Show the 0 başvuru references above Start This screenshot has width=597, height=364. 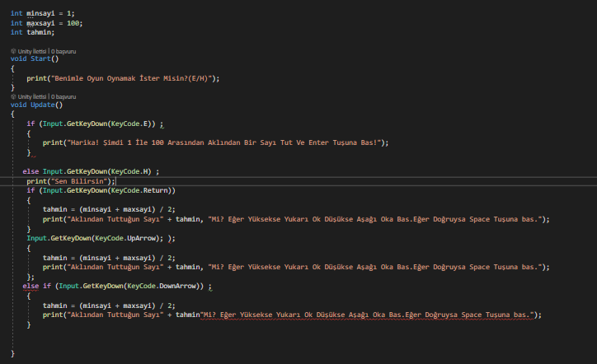click(x=64, y=51)
